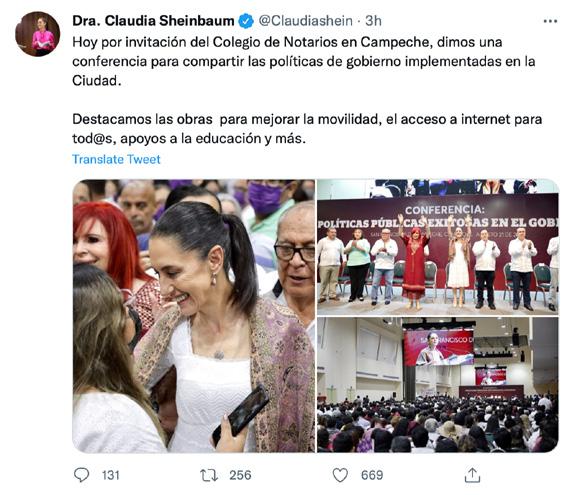Open the large left photo of smiling woman
Screen dimensions: 575x495
194,316
